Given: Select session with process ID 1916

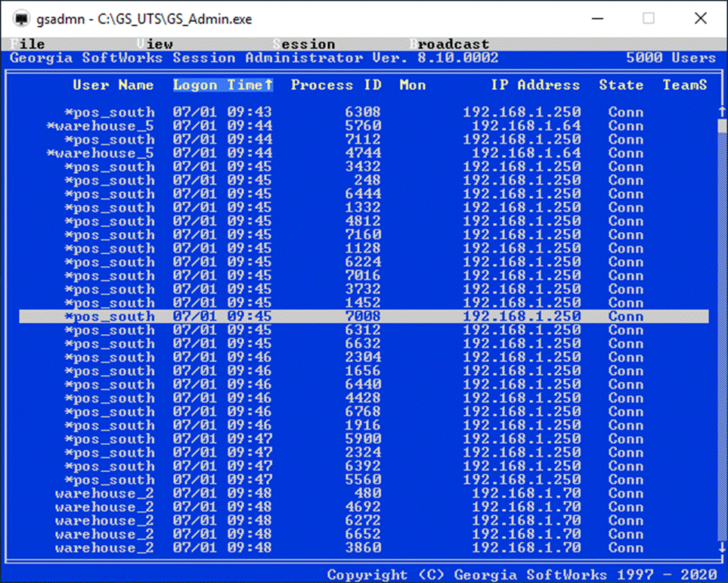Looking at the screenshot, I should tap(364, 426).
